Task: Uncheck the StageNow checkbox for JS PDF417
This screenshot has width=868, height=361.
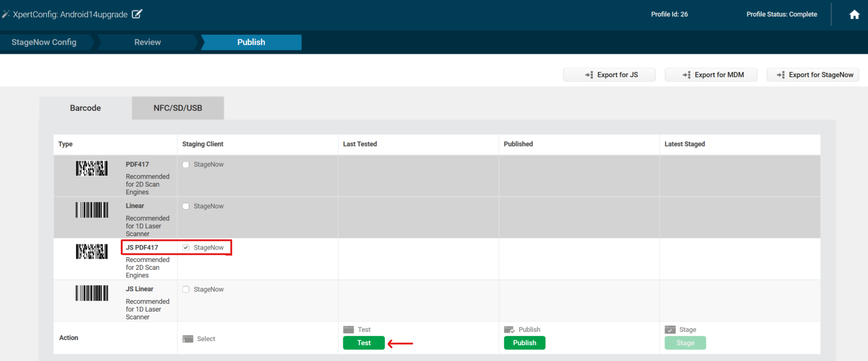Action: coord(186,248)
